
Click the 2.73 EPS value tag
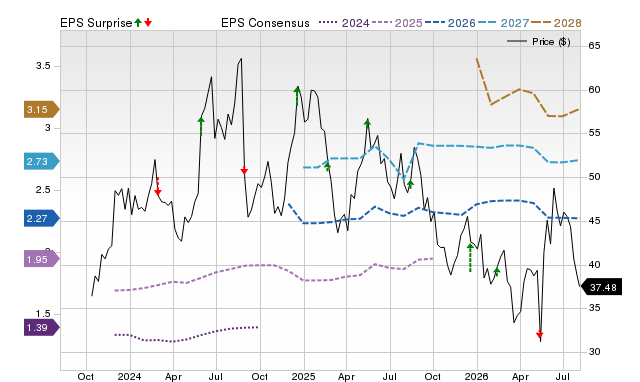point(41,161)
